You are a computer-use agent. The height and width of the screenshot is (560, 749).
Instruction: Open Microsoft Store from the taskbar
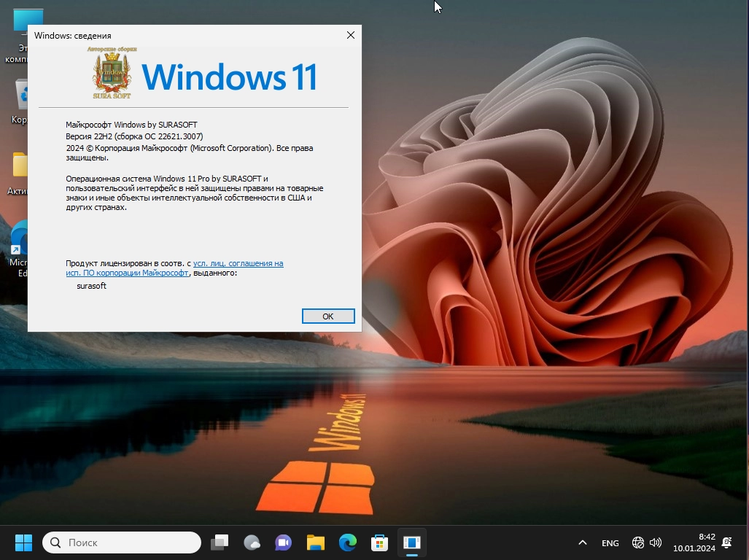pyautogui.click(x=380, y=542)
